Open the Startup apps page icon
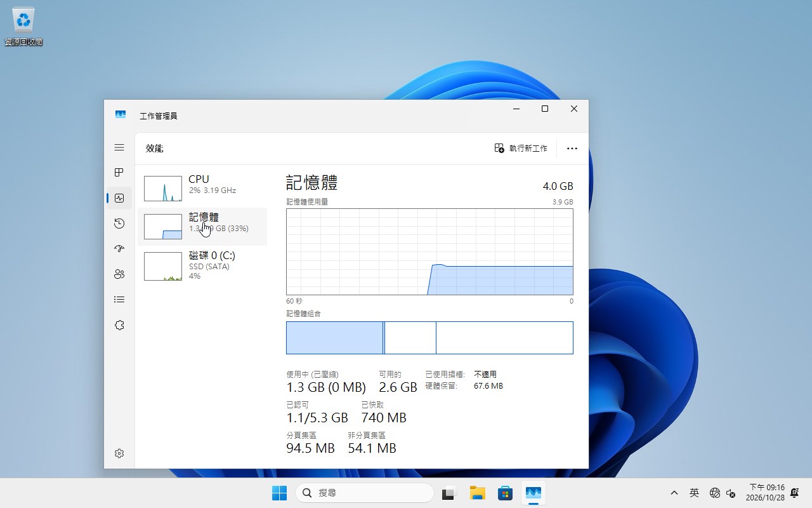The height and width of the screenshot is (508, 812). [x=119, y=249]
